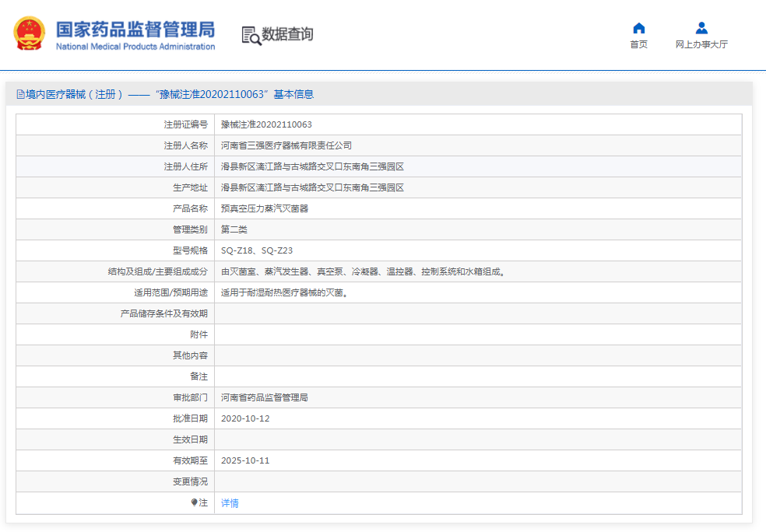Click model value SQ-Z18、SQ-Z23
This screenshot has width=766, height=532.
coord(256,250)
